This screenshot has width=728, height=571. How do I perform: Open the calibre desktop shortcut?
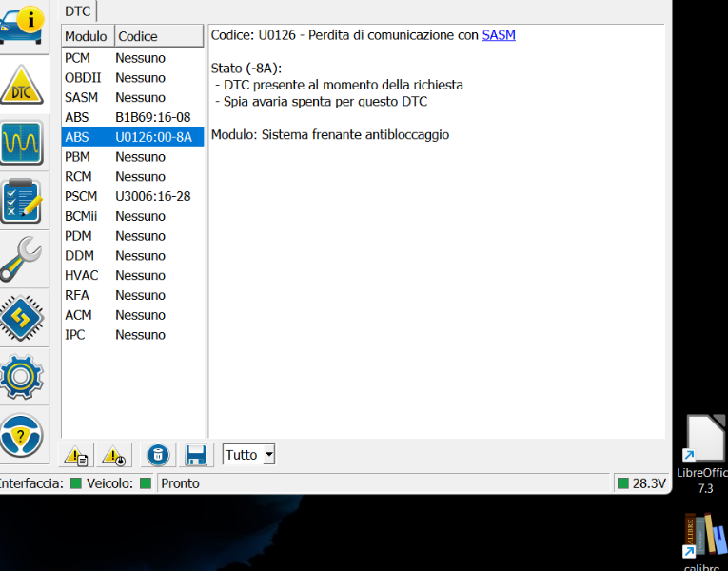(705, 541)
